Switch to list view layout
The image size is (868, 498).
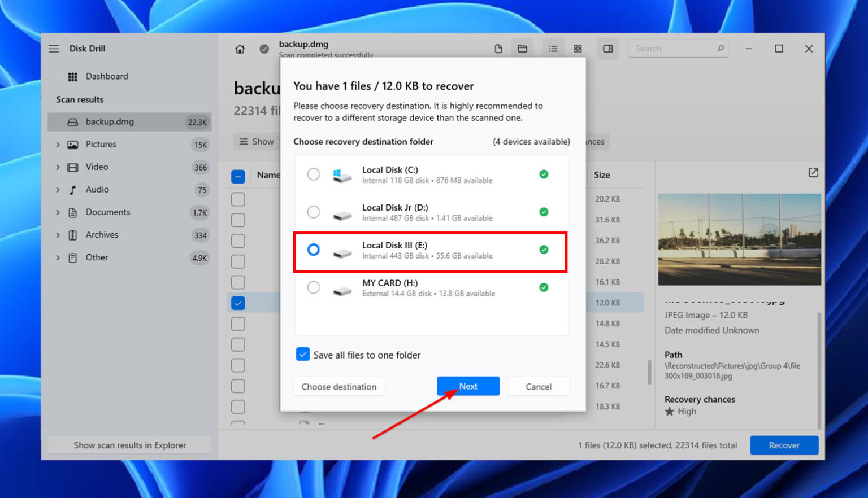click(x=553, y=49)
